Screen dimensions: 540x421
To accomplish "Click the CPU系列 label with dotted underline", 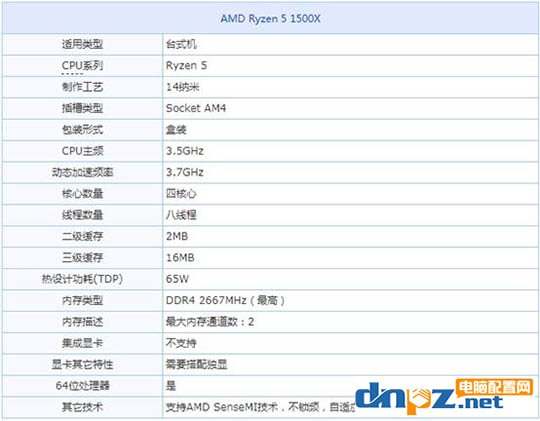I will [x=82, y=65].
